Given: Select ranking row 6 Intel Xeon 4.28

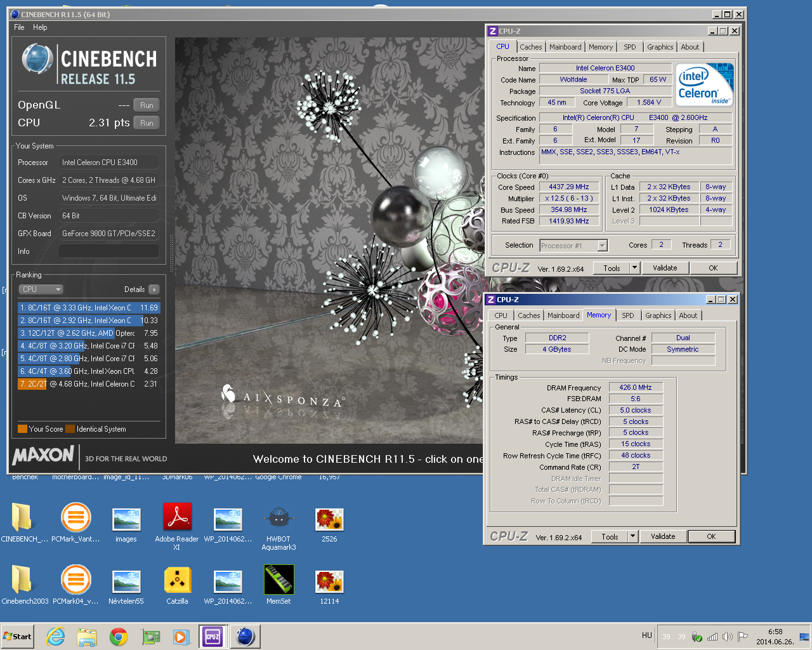Looking at the screenshot, I should [89, 371].
